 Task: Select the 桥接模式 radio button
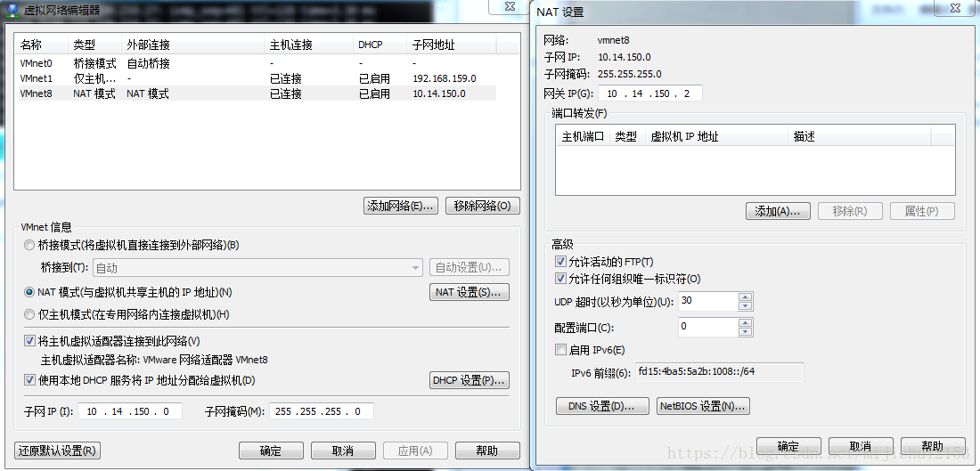coord(30,245)
